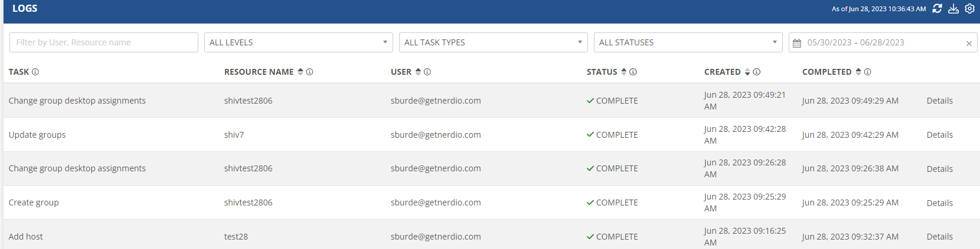Sort by Resource Name column
This screenshot has width=980, height=249.
tap(300, 72)
